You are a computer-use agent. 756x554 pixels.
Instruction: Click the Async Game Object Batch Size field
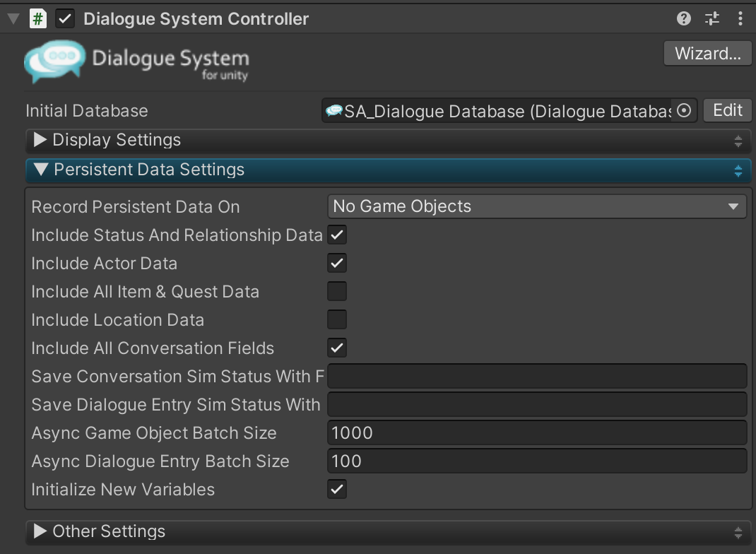pos(537,432)
